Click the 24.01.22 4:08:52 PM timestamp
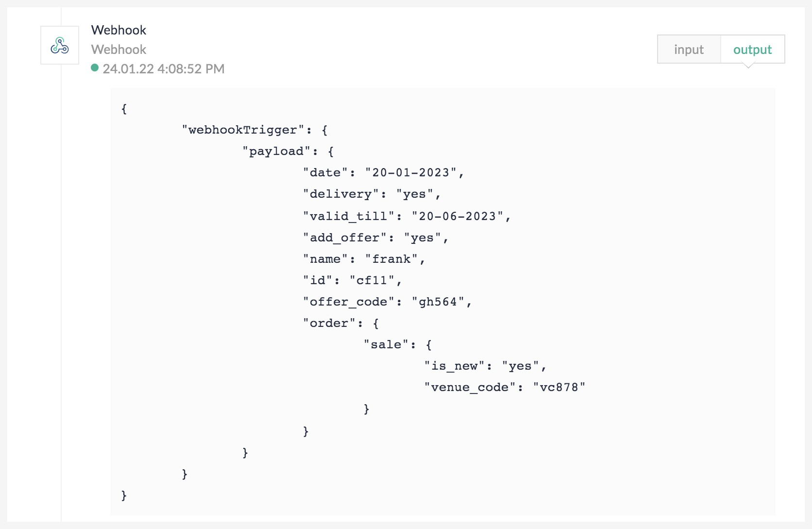Image resolution: width=812 pixels, height=529 pixels. pyautogui.click(x=163, y=69)
